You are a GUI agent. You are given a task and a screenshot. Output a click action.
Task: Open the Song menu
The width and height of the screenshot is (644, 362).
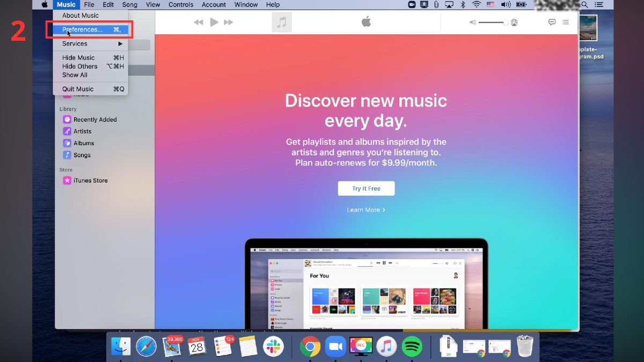click(130, 5)
